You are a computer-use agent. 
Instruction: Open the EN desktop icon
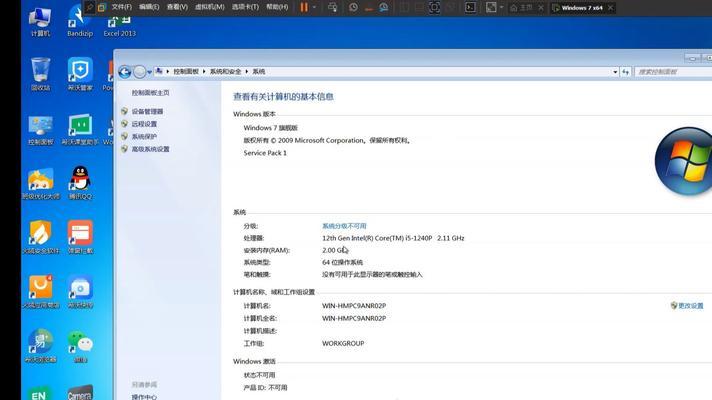pos(39,393)
